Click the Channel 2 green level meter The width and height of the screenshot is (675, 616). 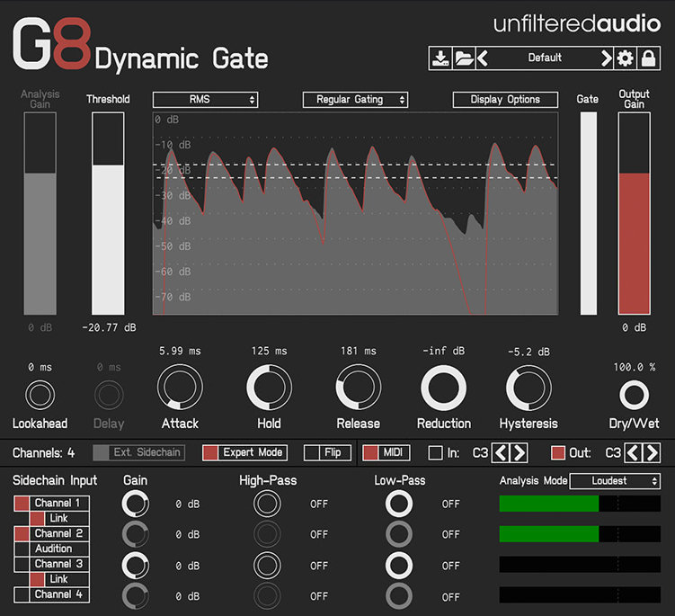click(x=580, y=534)
